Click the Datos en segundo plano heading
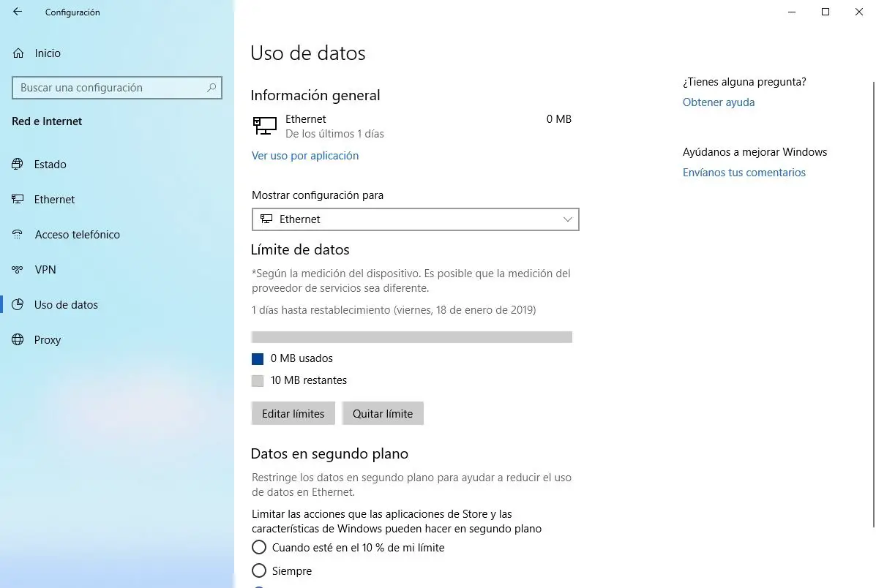 click(329, 453)
